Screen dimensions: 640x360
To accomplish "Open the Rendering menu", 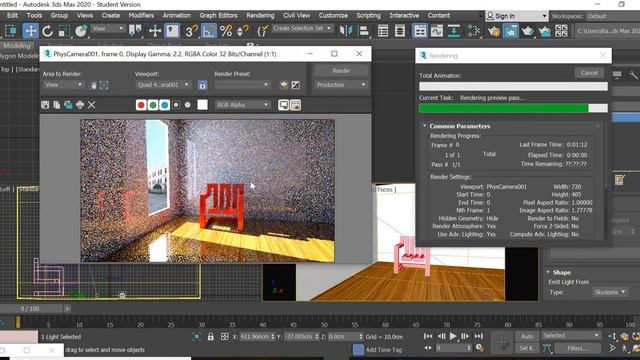I will pyautogui.click(x=260, y=16).
